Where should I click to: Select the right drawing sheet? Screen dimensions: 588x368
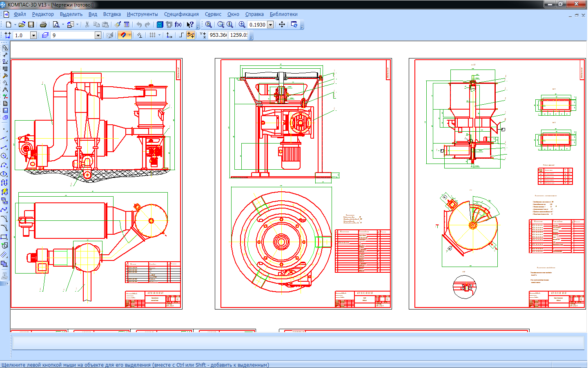coord(497,184)
